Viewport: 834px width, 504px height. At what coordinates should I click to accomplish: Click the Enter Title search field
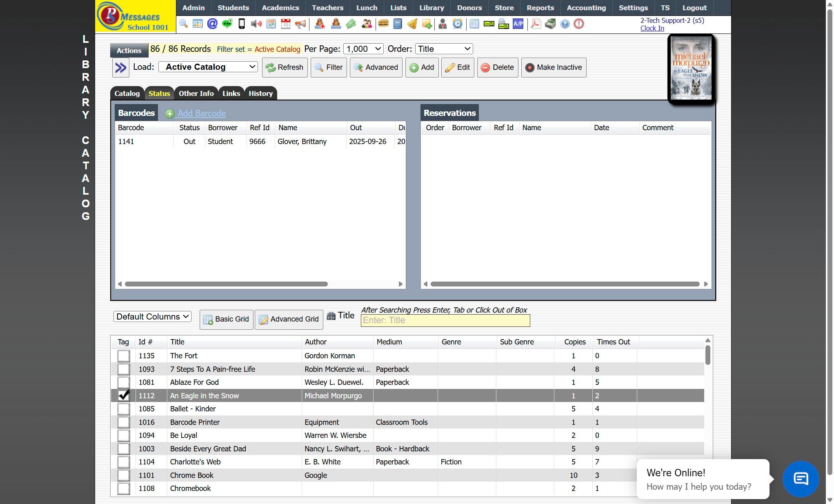445,320
